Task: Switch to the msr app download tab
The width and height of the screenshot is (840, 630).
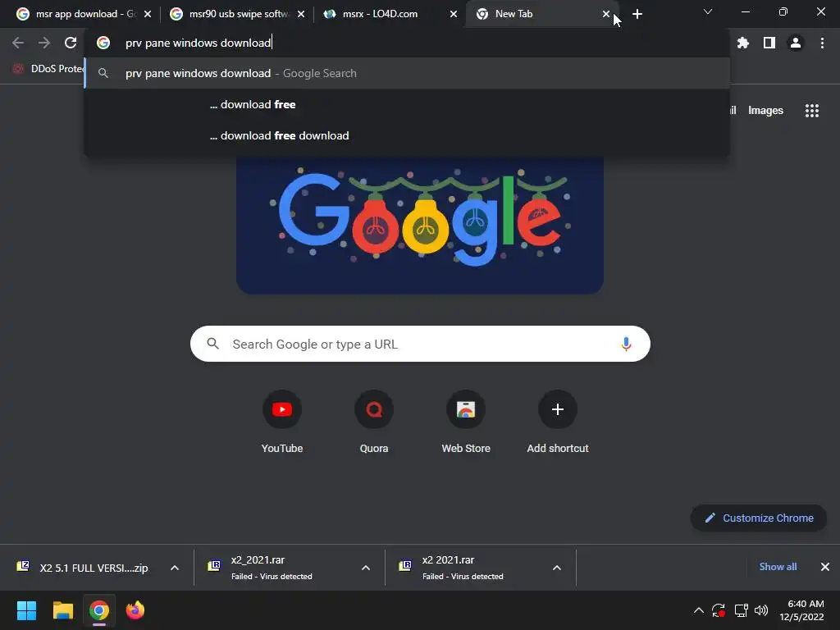Action: click(80, 14)
